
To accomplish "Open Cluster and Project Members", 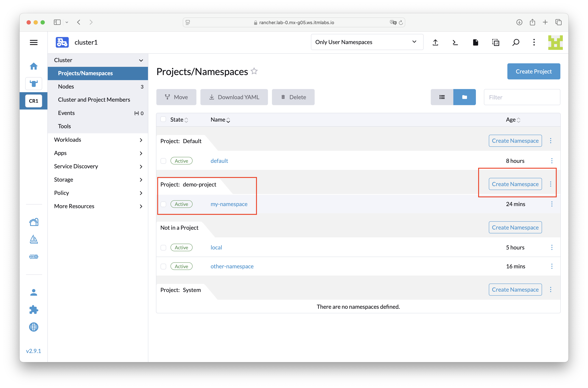I will [94, 100].
